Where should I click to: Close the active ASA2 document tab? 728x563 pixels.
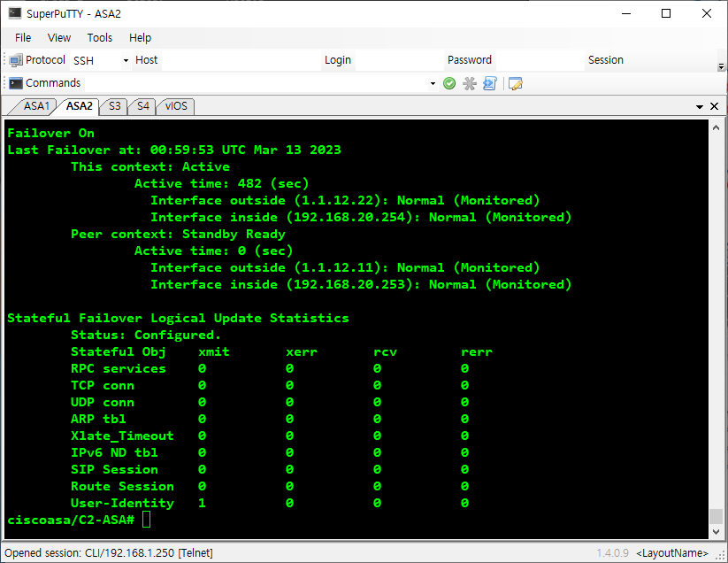715,106
